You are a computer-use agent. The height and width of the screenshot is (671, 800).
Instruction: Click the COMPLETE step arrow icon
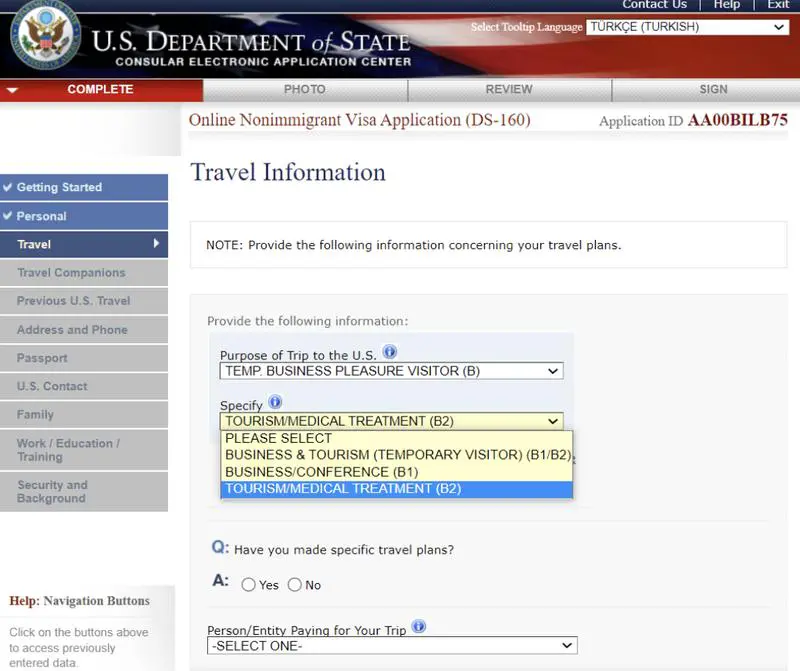point(12,90)
